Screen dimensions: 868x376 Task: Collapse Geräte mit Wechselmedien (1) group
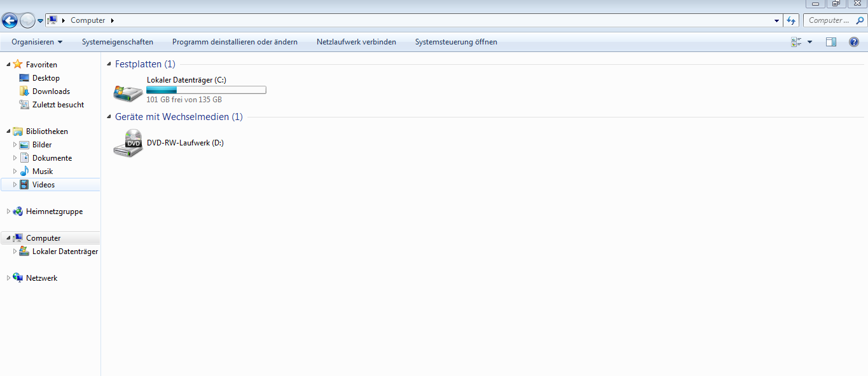(109, 117)
